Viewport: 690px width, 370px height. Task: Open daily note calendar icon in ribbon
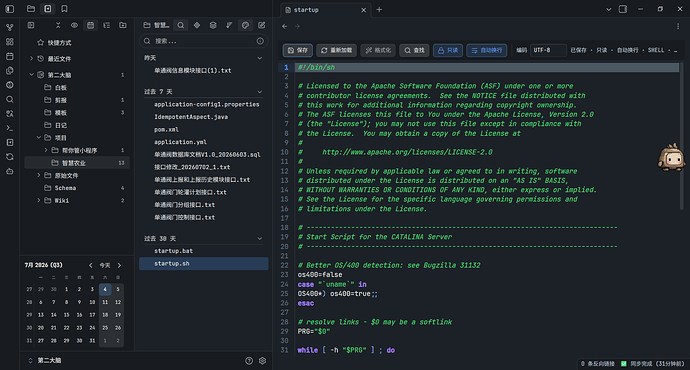tap(10, 56)
